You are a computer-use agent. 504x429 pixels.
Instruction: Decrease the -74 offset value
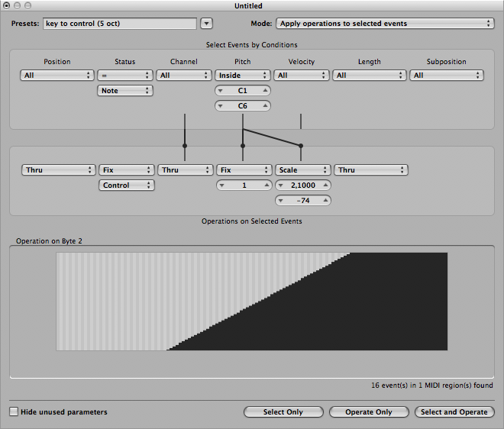tap(281, 201)
